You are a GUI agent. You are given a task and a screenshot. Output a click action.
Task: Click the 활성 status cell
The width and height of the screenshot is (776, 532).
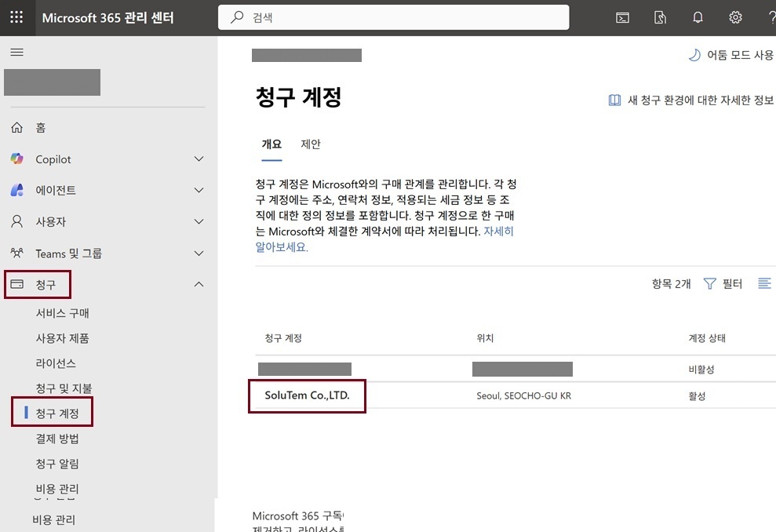pos(697,396)
